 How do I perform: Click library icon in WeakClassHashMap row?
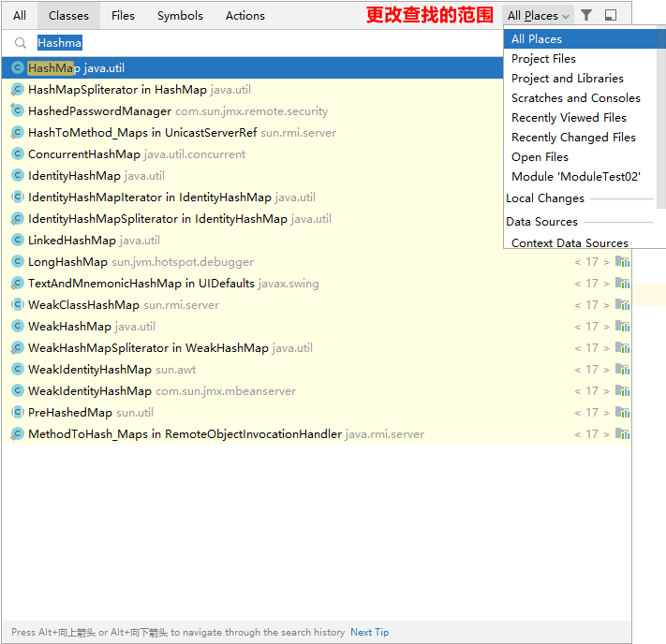pyautogui.click(x=622, y=304)
